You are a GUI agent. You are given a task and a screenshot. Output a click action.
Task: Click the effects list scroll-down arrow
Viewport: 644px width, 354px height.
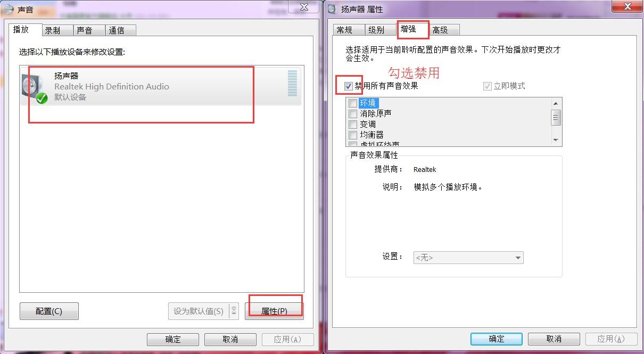pyautogui.click(x=556, y=140)
